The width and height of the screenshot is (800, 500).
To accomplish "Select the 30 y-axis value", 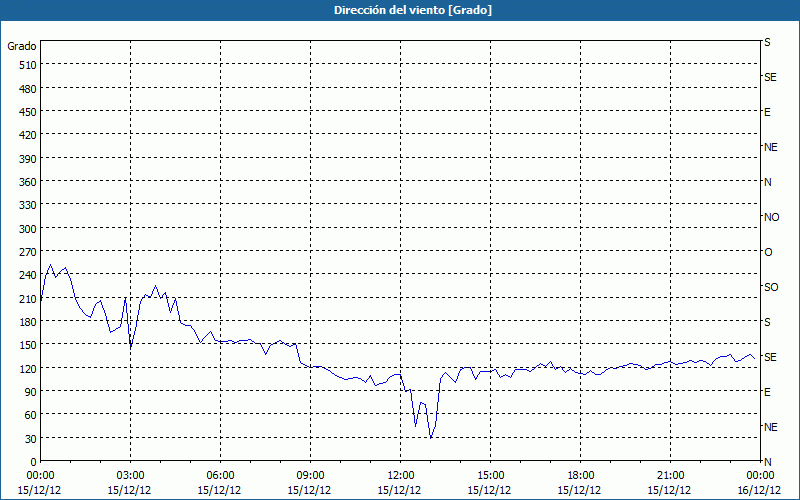I will pos(31,439).
